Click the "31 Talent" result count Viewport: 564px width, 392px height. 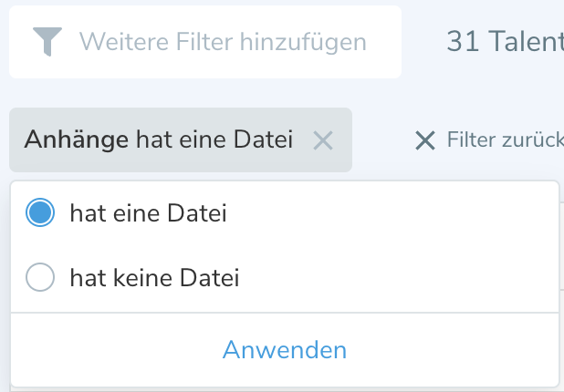tap(504, 42)
